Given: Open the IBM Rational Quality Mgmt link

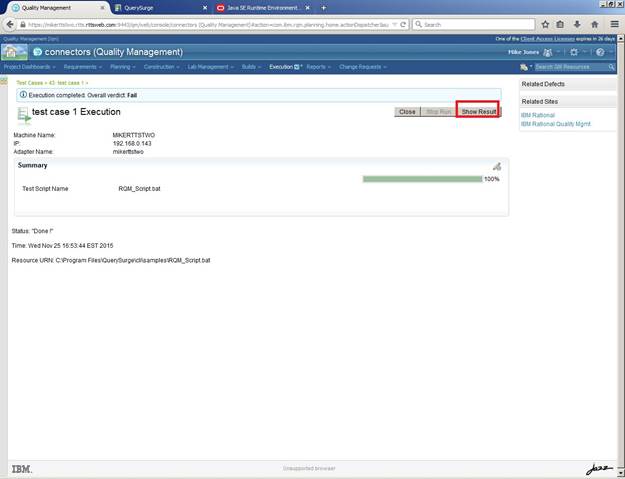Looking at the screenshot, I should pos(556,124).
